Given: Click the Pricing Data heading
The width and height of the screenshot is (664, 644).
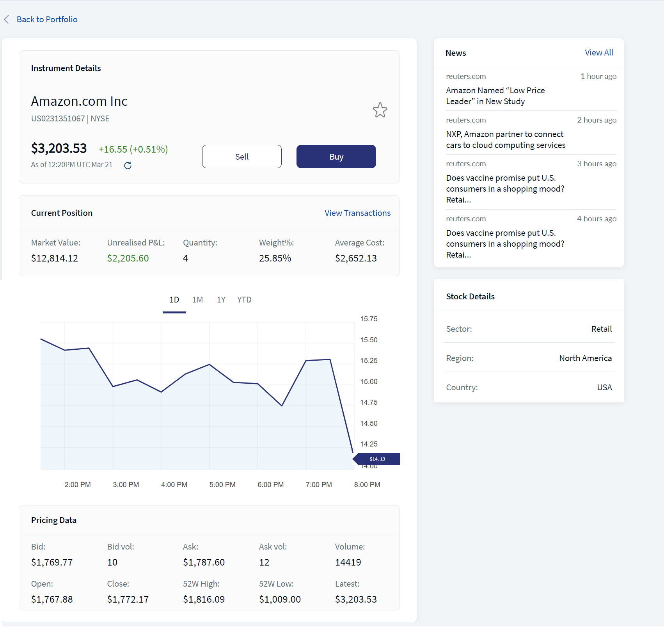Looking at the screenshot, I should [x=54, y=520].
